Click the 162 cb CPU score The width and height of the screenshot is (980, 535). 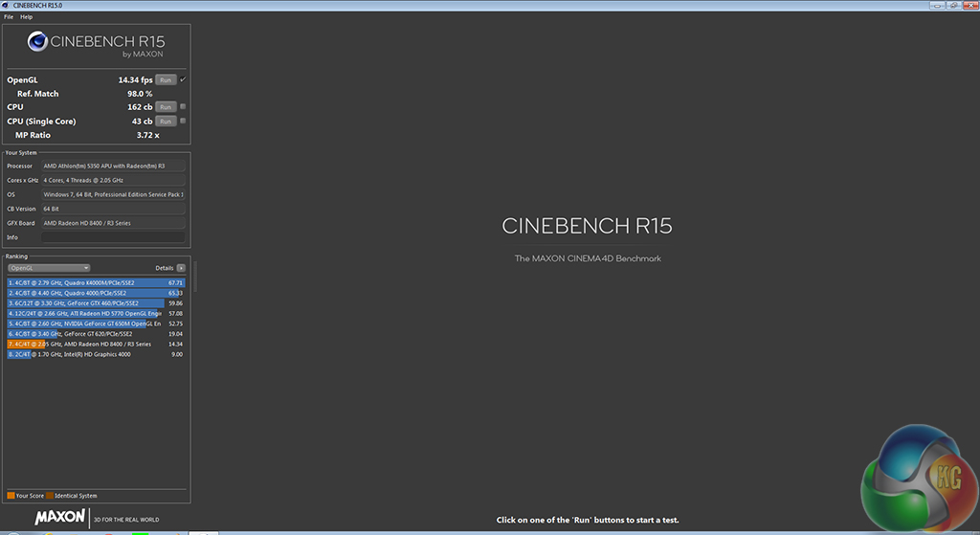coord(140,107)
